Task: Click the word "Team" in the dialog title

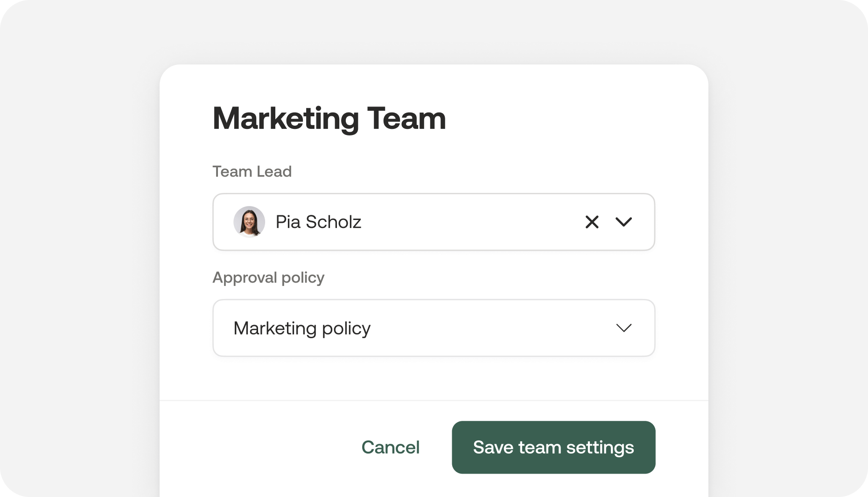Action: click(x=406, y=118)
